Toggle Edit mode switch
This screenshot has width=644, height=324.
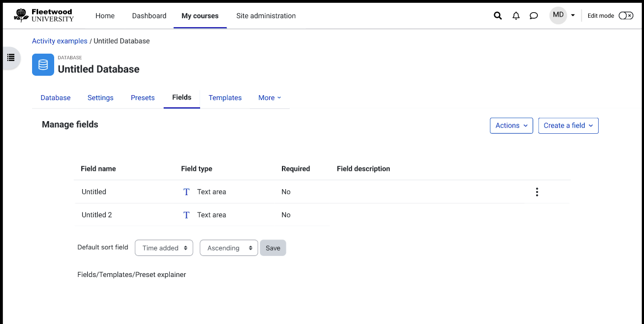click(x=626, y=15)
